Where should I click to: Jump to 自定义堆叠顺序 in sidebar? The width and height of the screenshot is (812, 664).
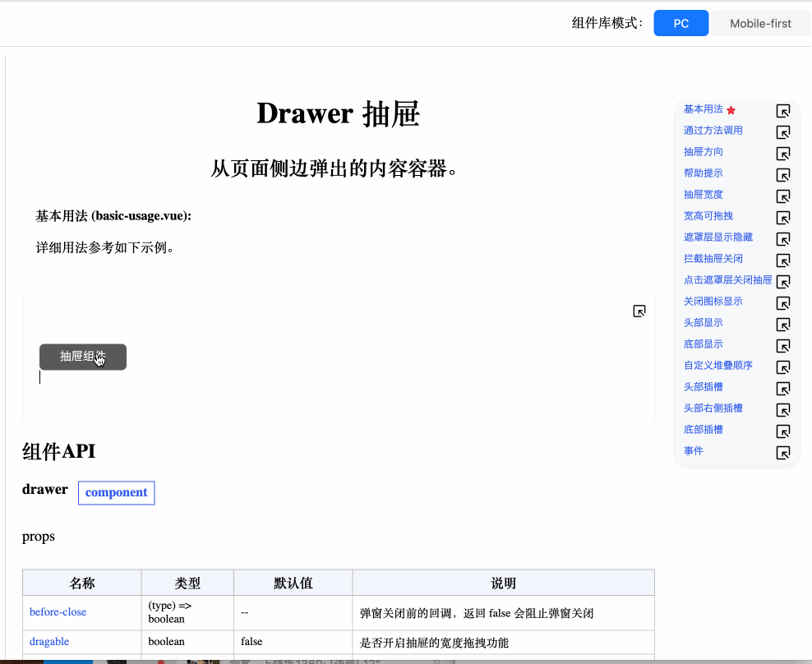[x=718, y=366]
